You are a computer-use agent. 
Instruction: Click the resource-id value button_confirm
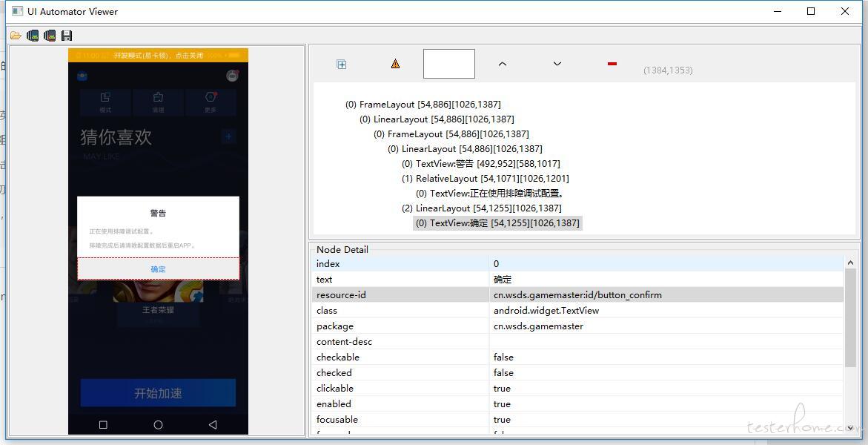[x=577, y=295]
